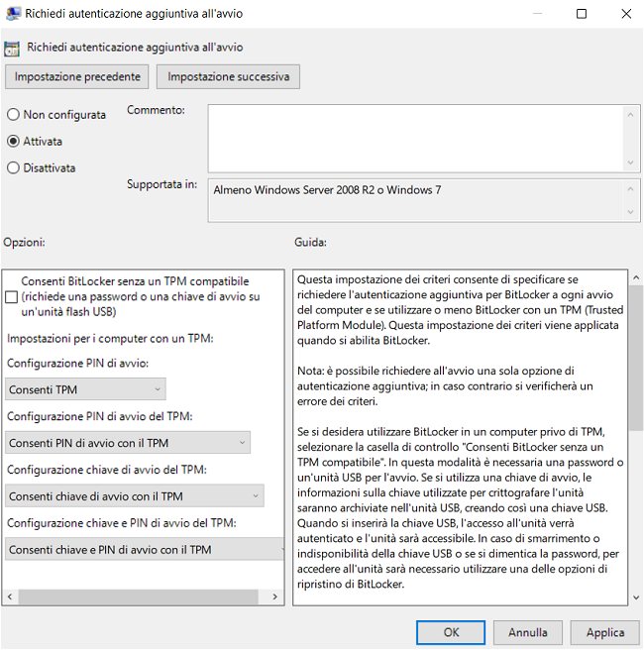
Task: Maximize the dialog window
Action: coord(581,14)
